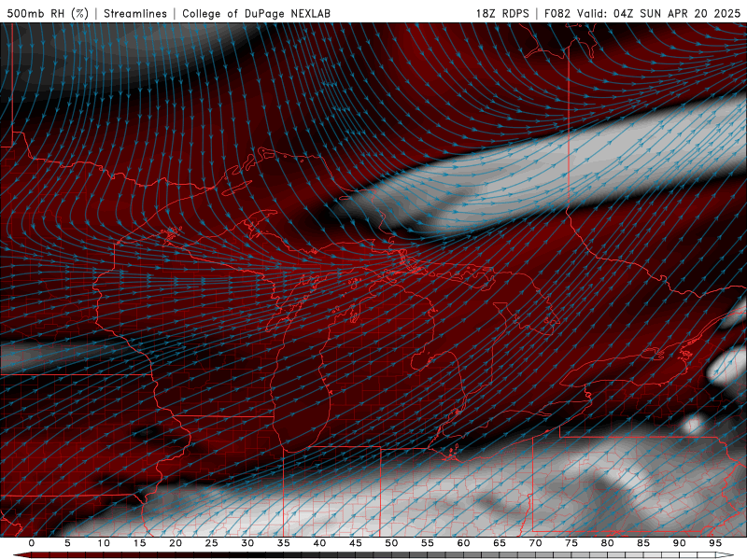
Task: Click the colorbar label '75'
Action: (x=571, y=543)
